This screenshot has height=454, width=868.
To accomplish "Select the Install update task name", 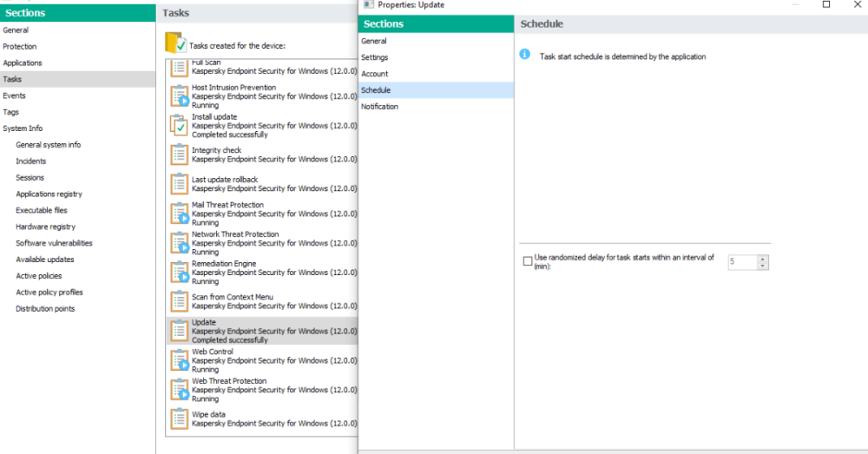I will [214, 117].
